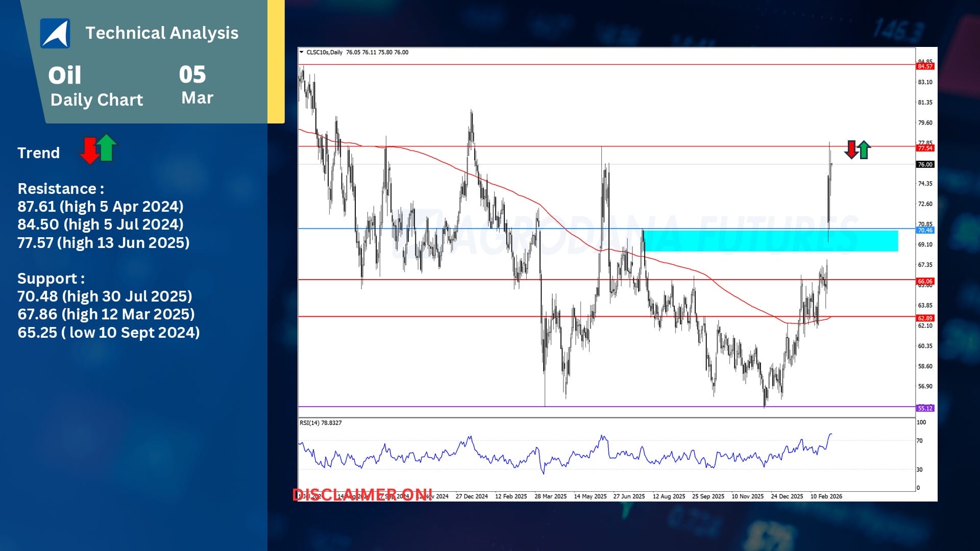
Task: Click the green up arrow on chart
Action: pyautogui.click(x=864, y=149)
